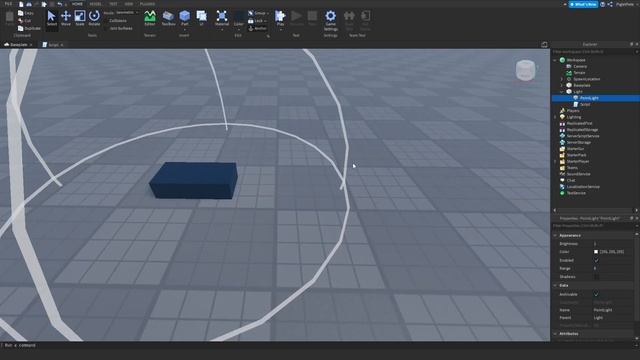The height and width of the screenshot is (360, 640).
Task: Click the Range value field
Action: coord(613,269)
